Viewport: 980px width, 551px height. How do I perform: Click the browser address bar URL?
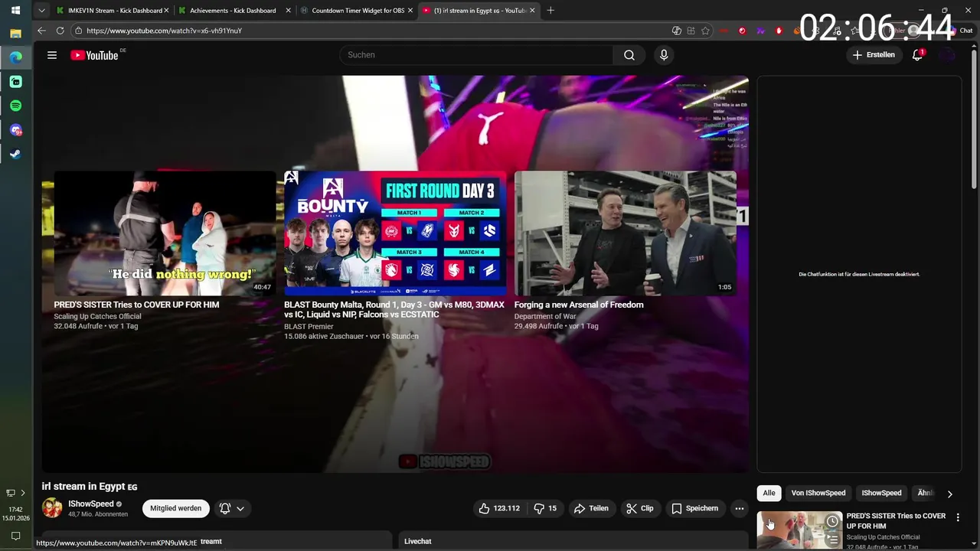pyautogui.click(x=164, y=31)
